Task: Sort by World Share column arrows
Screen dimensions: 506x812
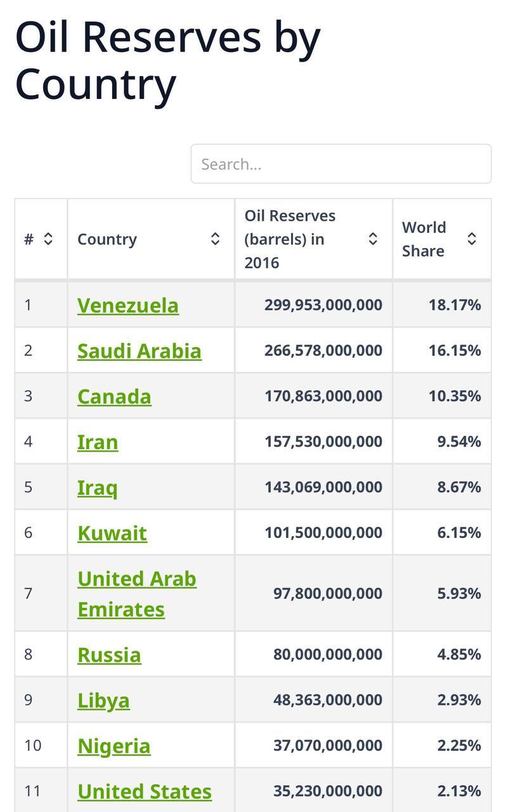Action: (x=471, y=239)
